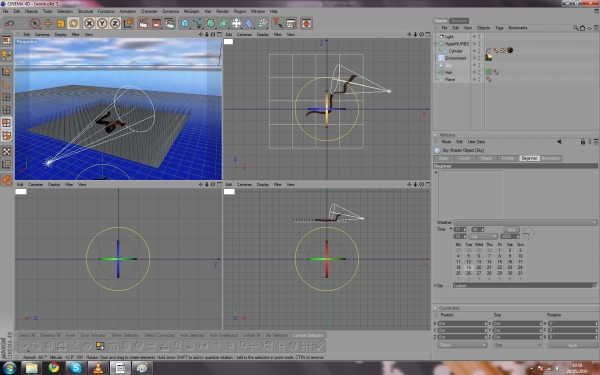This screenshot has height=375, width=600.
Task: Add a Cube primitive object
Action: (185, 23)
